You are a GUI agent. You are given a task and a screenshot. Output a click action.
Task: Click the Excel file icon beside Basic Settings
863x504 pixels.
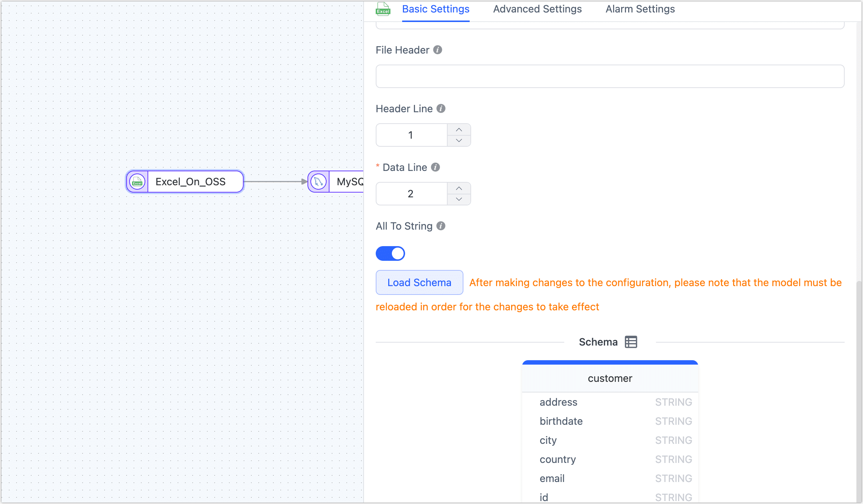(x=383, y=9)
